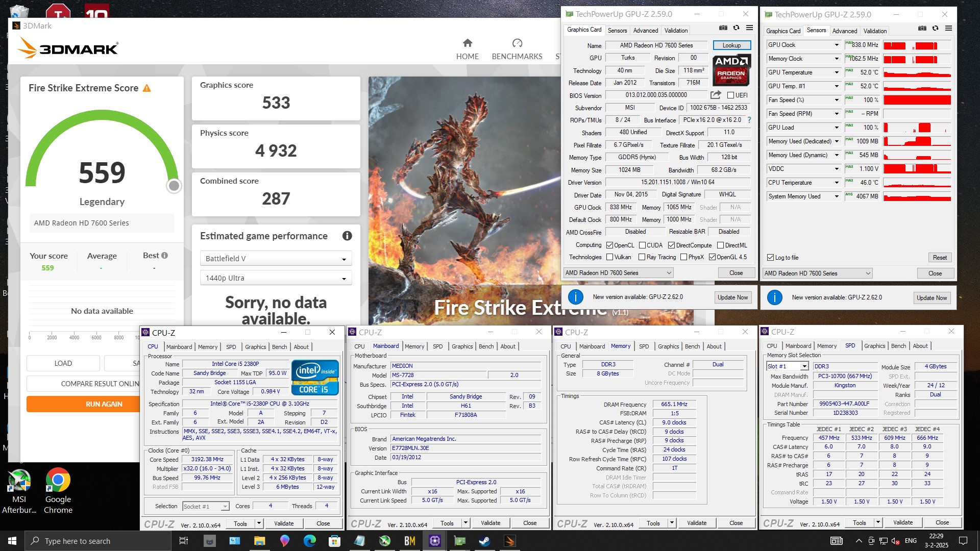Click Update Now in the left GPU-Z window
The width and height of the screenshot is (980, 551).
732,297
